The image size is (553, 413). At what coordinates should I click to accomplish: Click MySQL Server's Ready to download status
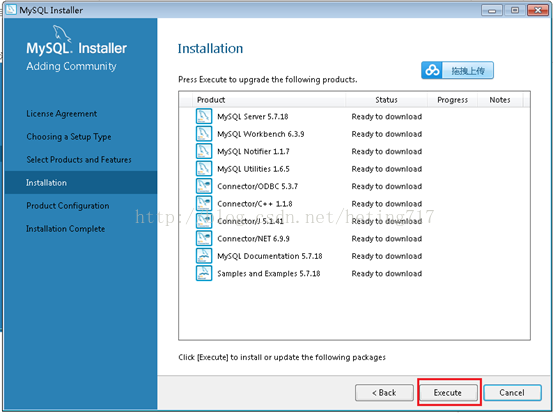click(x=387, y=116)
